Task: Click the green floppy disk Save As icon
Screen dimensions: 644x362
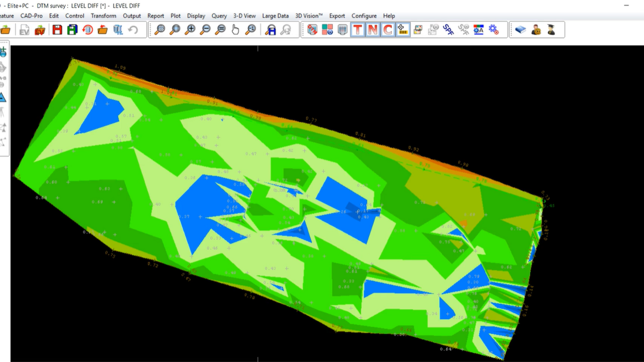Action: pyautogui.click(x=72, y=30)
